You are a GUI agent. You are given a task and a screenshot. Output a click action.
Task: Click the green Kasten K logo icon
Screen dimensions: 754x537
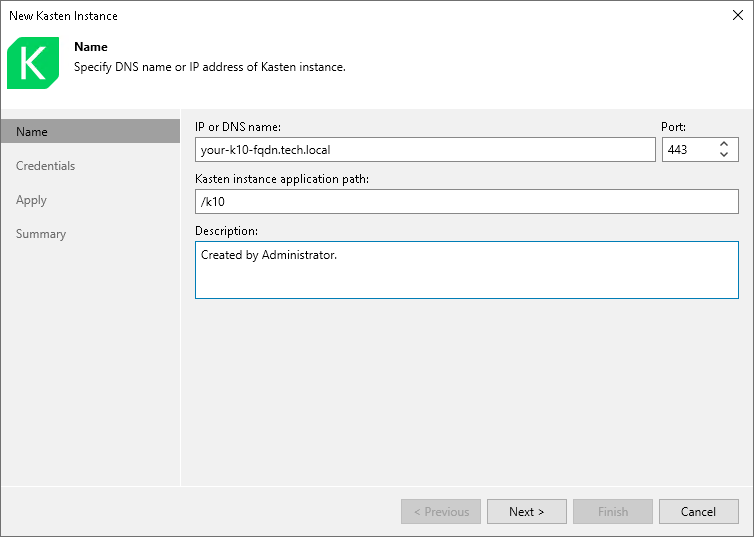click(33, 62)
